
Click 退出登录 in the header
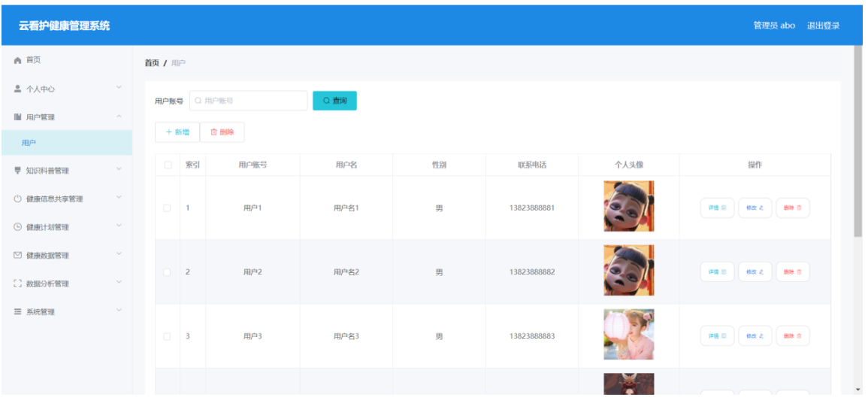pos(823,26)
